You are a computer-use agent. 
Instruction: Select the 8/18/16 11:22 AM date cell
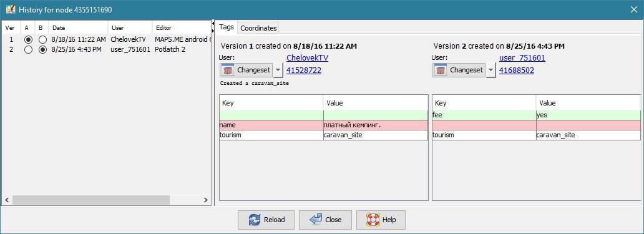click(x=79, y=40)
